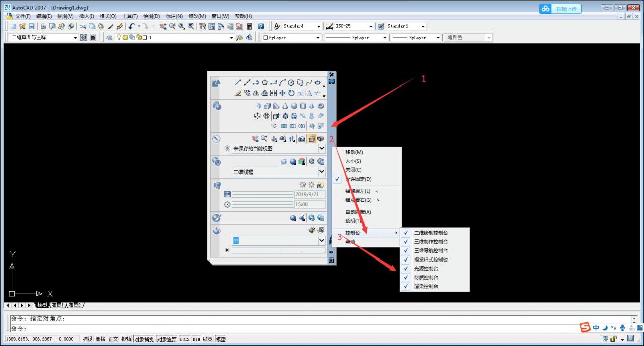Toggle 极轴 polar tracking in status bar
The width and height of the screenshot is (644, 346).
click(126, 339)
